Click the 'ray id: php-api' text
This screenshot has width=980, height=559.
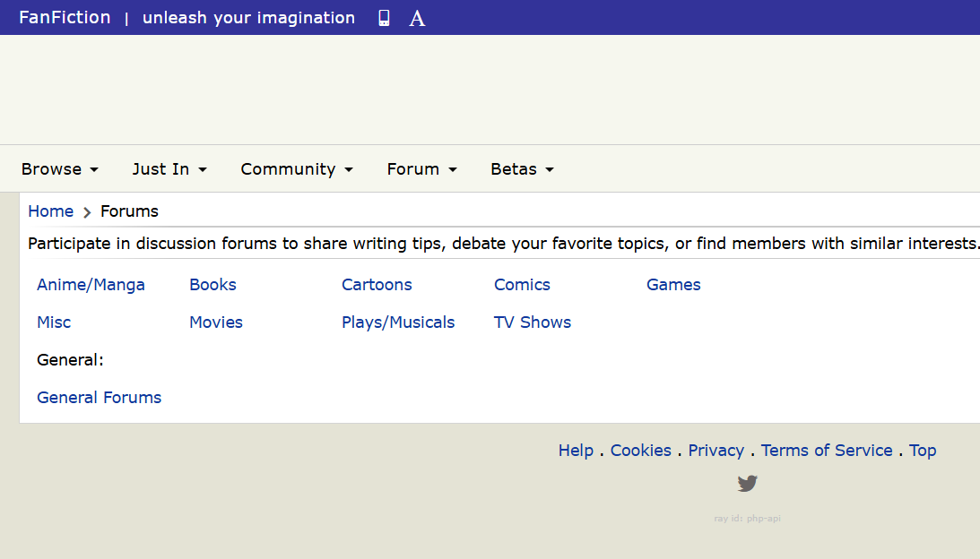[747, 519]
